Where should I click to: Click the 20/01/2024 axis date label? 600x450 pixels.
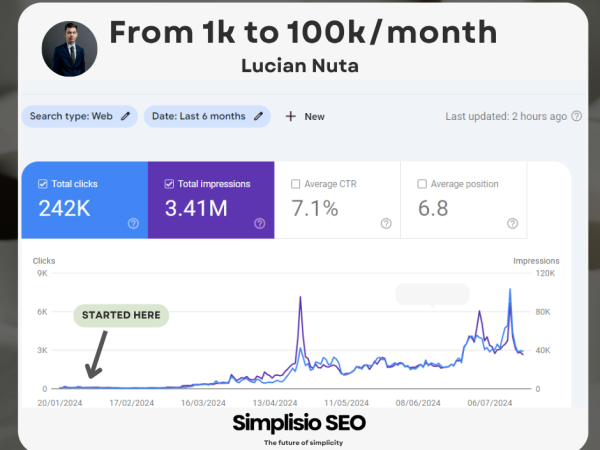point(60,403)
